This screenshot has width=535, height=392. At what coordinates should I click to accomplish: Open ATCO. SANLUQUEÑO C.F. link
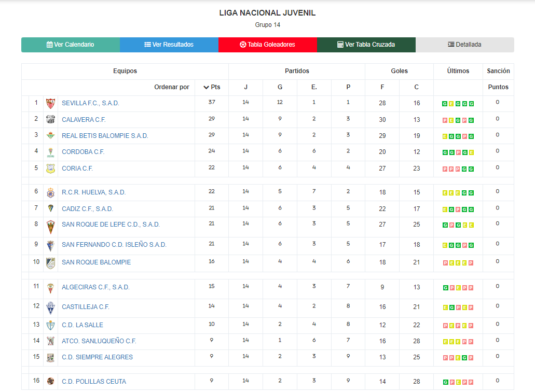[99, 341]
